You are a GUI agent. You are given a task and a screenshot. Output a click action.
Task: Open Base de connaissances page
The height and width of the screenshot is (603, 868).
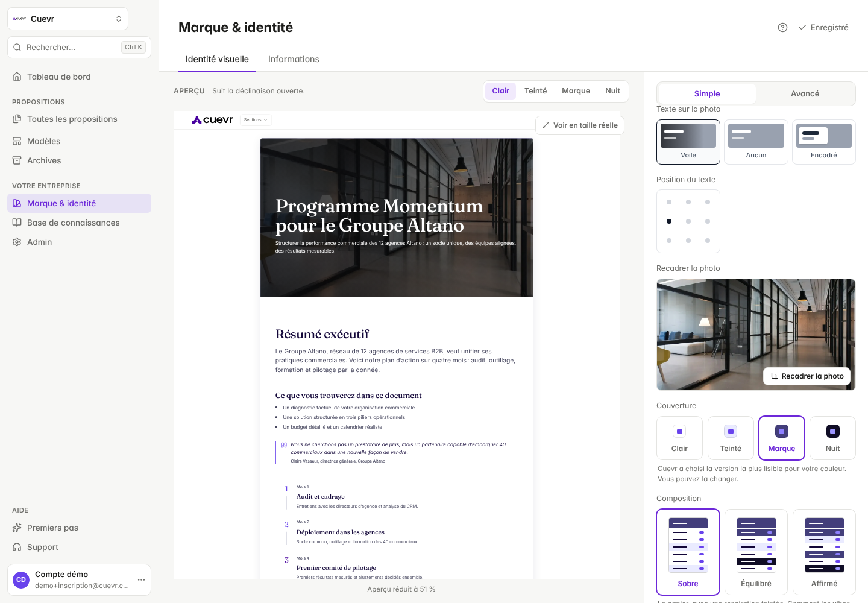tap(79, 223)
